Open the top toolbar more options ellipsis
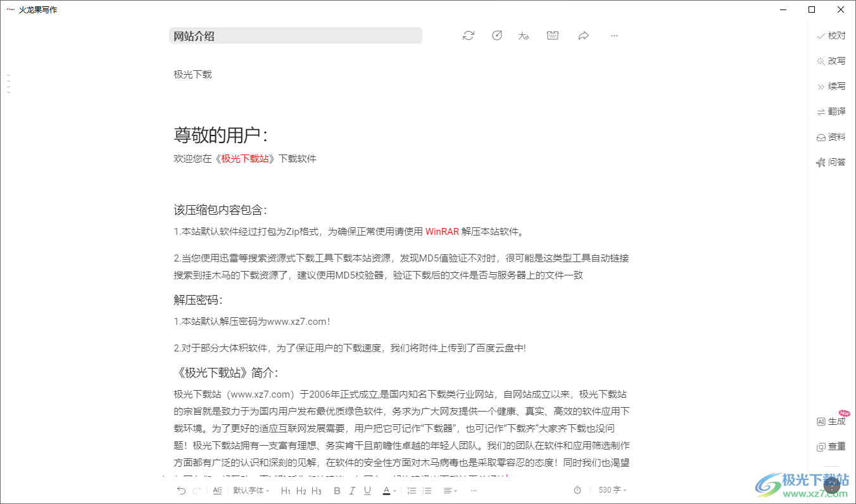This screenshot has height=504, width=856. (x=614, y=35)
